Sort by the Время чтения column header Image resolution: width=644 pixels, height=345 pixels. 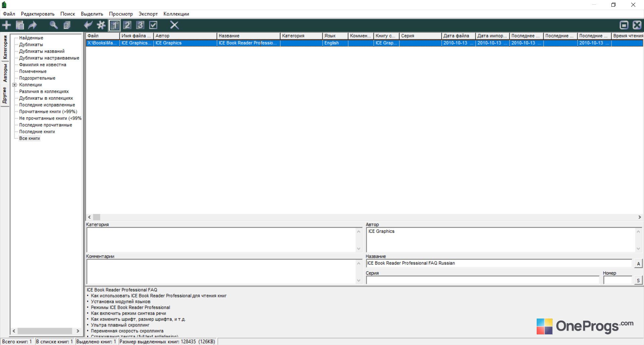(628, 36)
